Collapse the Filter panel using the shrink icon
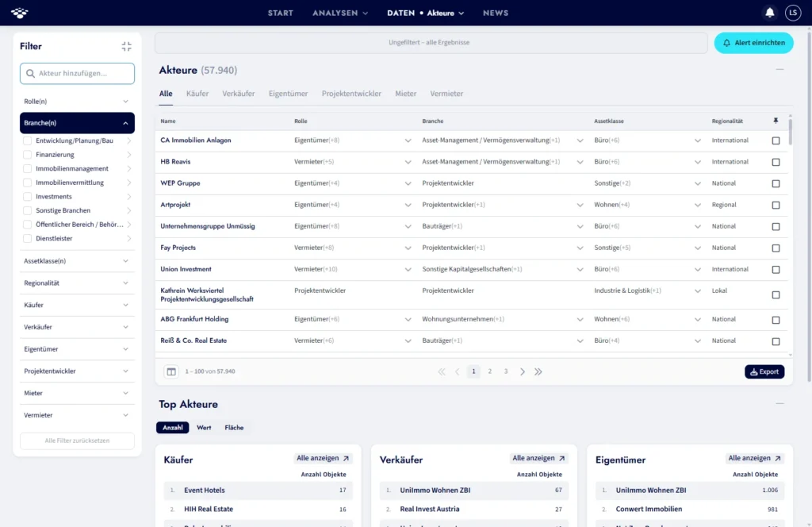 click(x=126, y=47)
